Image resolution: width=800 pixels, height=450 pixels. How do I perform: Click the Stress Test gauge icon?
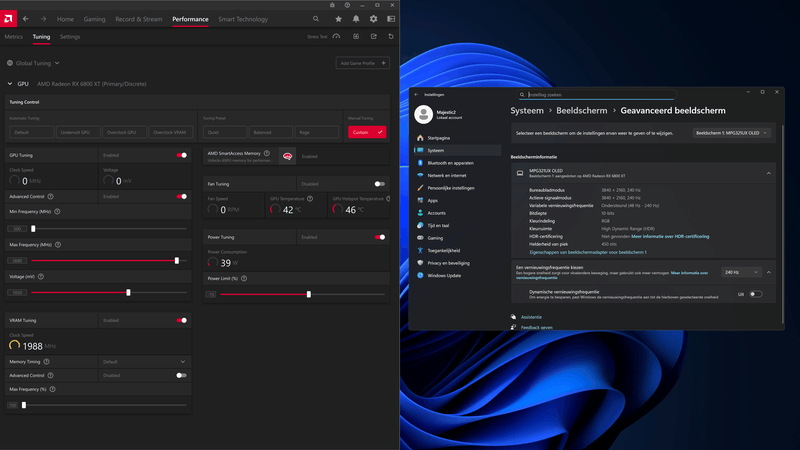(337, 37)
